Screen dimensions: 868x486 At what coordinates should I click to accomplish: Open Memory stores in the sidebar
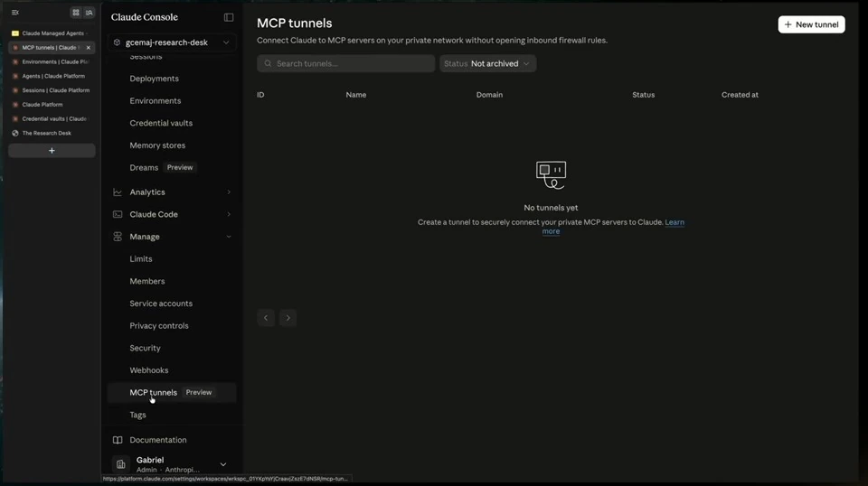pos(157,145)
